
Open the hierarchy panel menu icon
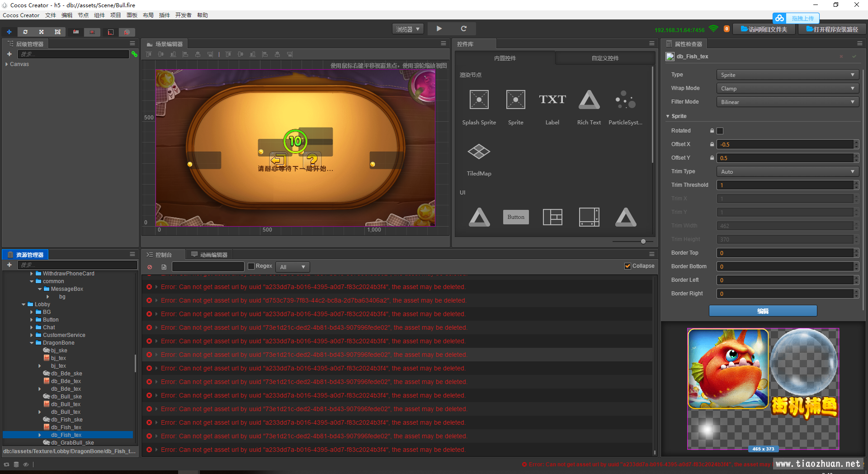point(132,44)
